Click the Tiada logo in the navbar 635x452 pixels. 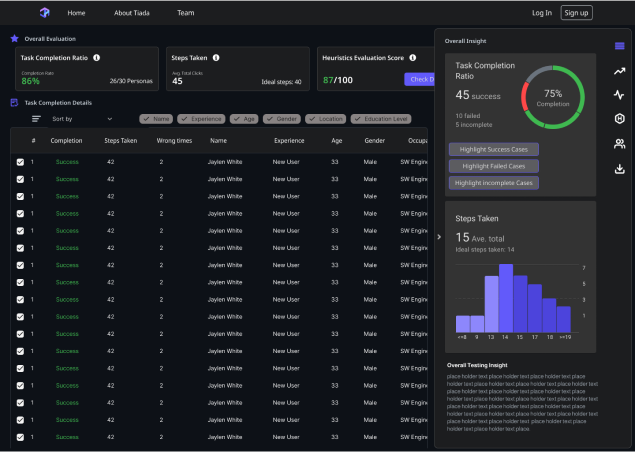(x=44, y=13)
